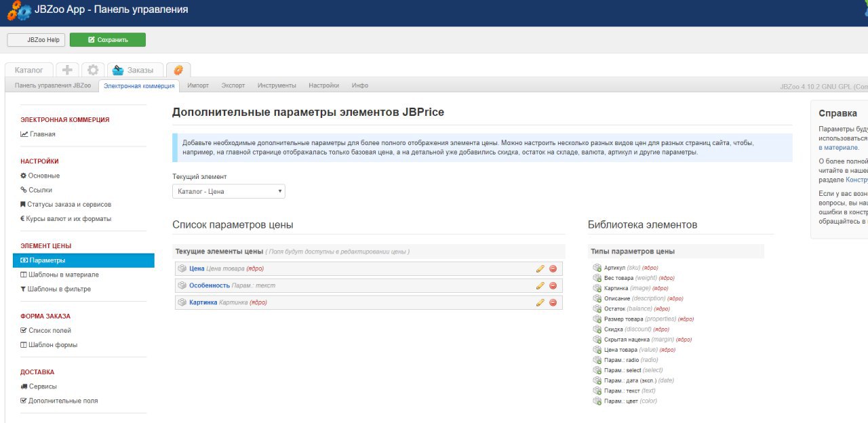This screenshot has height=423, width=868.
Task: Add the Остаток (balance) element icon
Action: point(597,308)
